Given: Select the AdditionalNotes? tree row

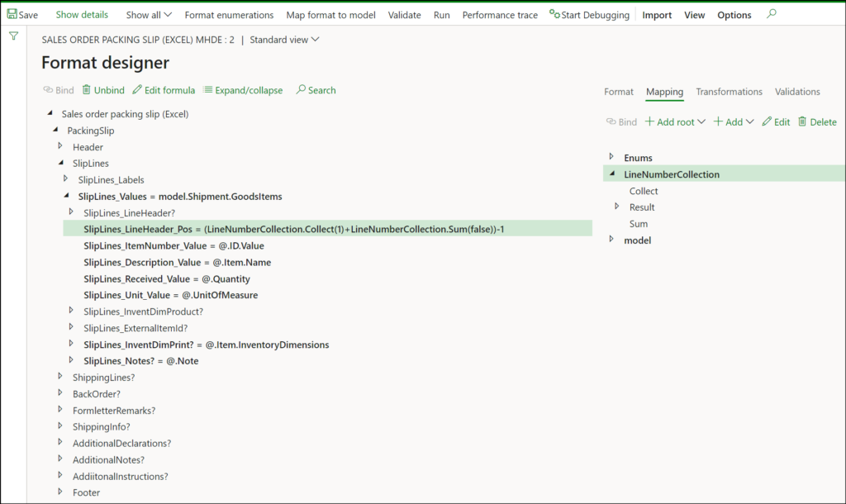Looking at the screenshot, I should click(108, 459).
